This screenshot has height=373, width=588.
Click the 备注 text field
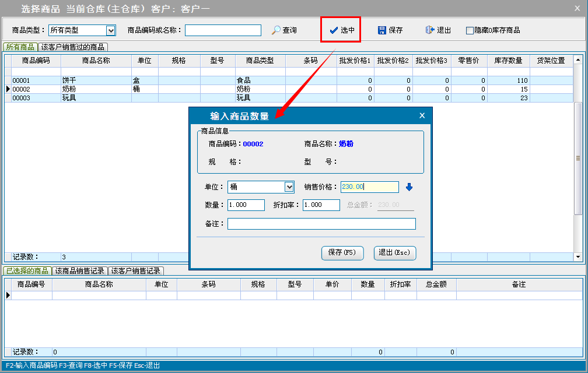(321, 224)
